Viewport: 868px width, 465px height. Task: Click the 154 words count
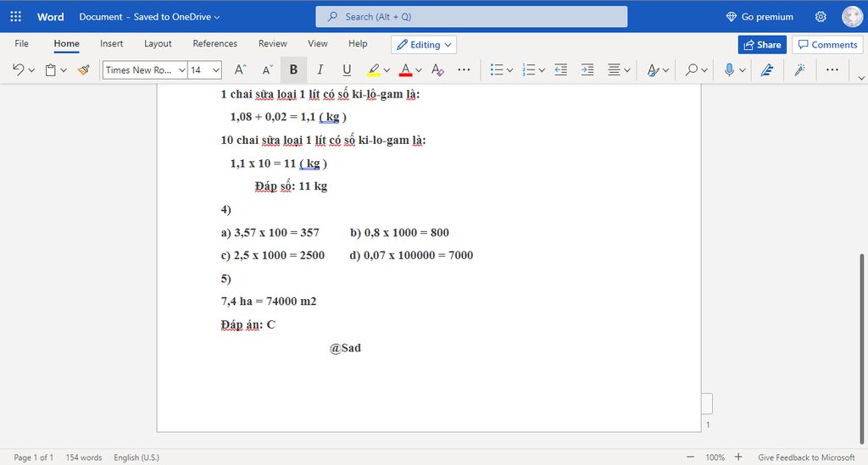coord(84,457)
